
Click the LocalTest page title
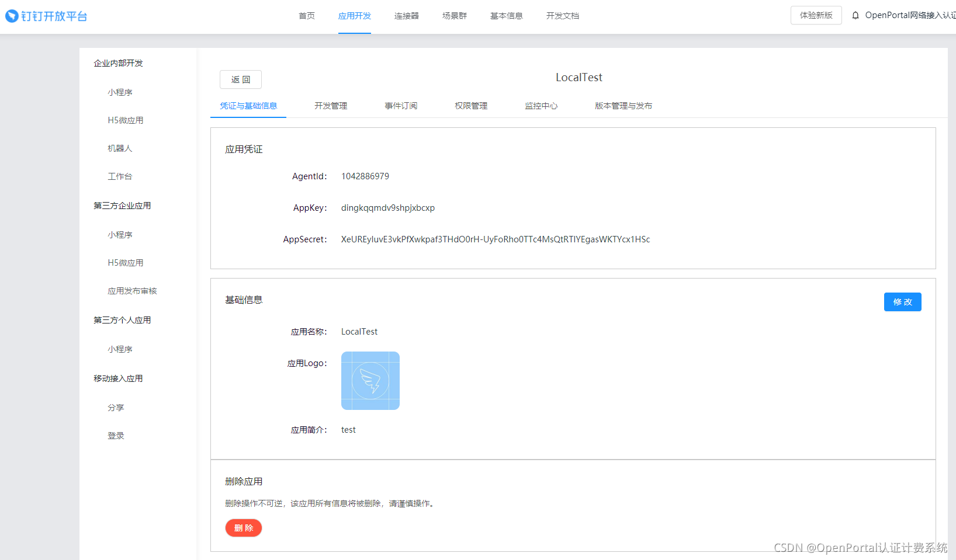click(x=579, y=77)
